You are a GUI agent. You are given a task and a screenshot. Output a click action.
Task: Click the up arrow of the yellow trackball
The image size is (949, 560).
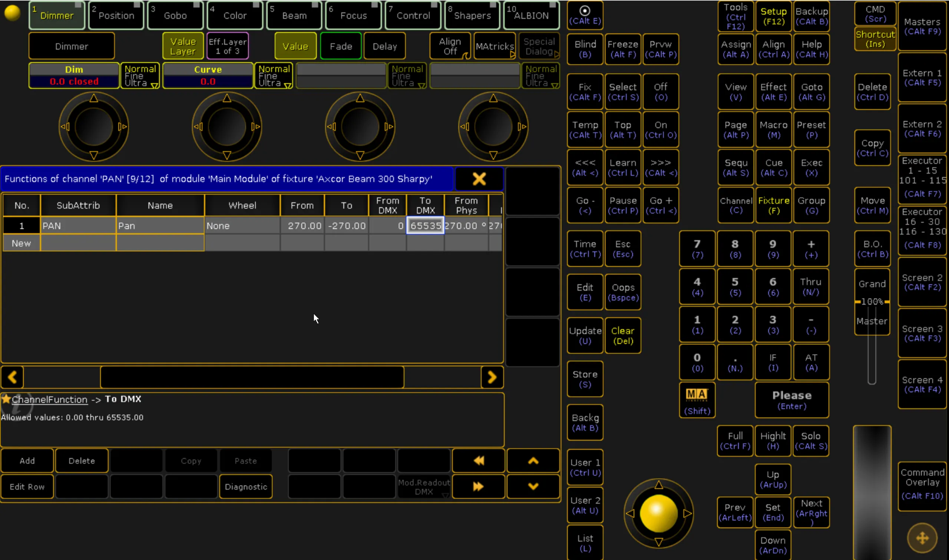click(x=658, y=484)
